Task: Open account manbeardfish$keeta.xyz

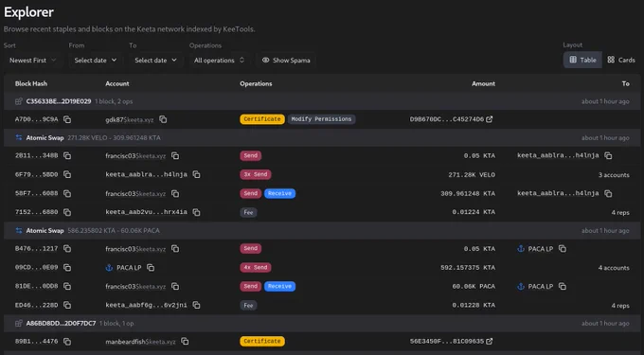Action: click(x=140, y=342)
